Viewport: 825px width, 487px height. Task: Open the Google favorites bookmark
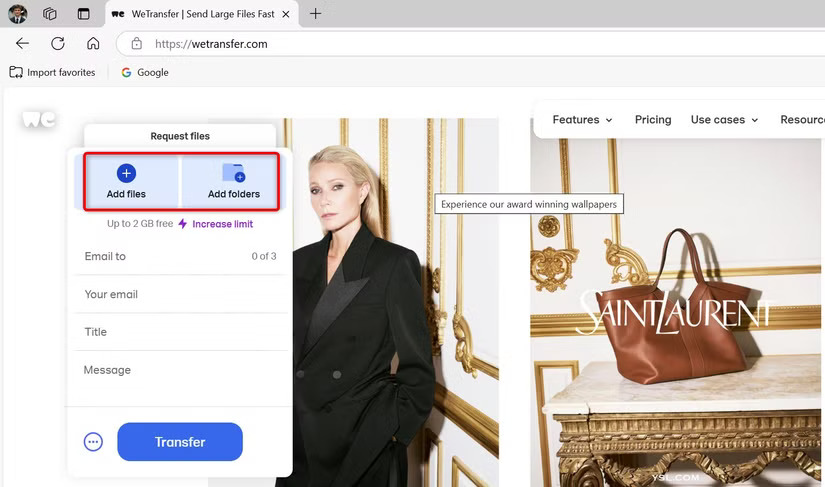pyautogui.click(x=145, y=73)
